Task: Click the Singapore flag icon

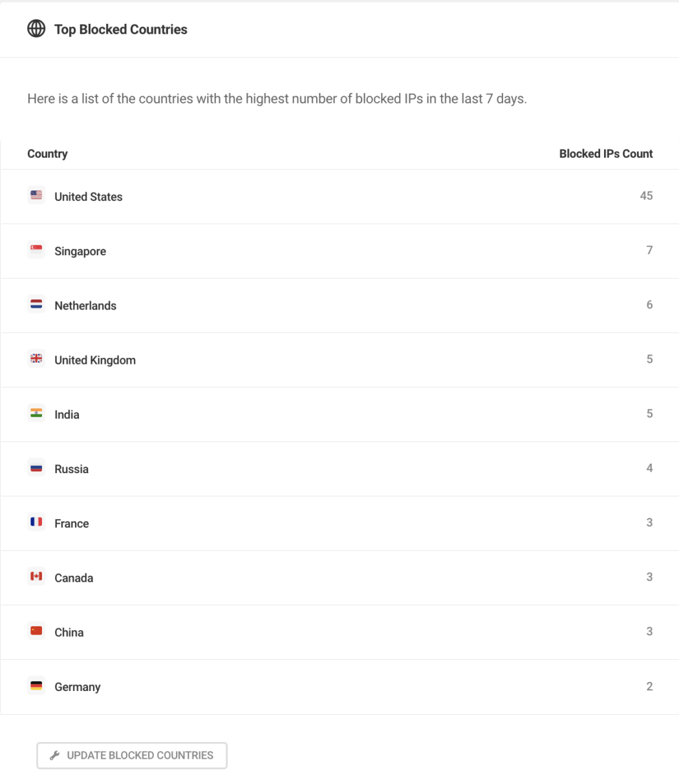Action: point(36,250)
